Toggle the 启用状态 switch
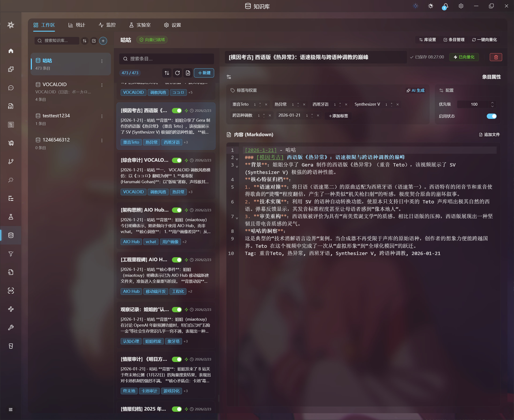The height and width of the screenshot is (420, 514). pyautogui.click(x=492, y=116)
